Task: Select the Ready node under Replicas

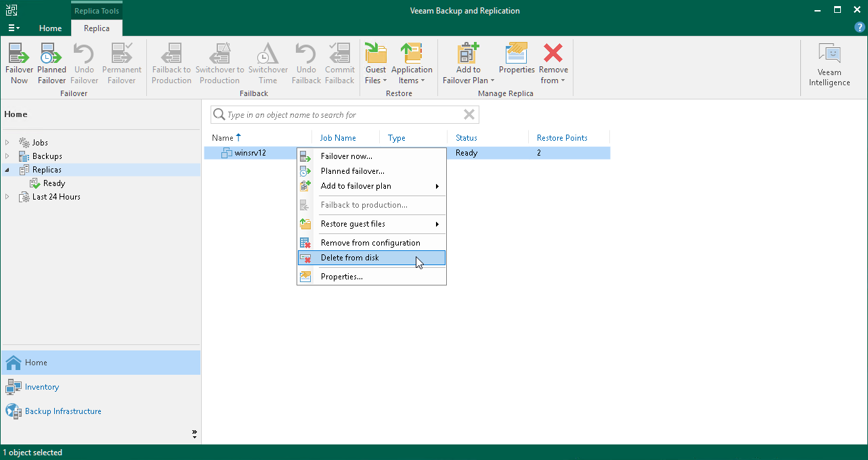Action: coord(54,183)
